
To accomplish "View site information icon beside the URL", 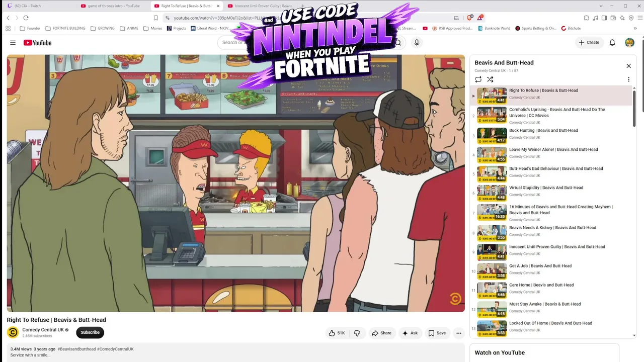I will click(168, 18).
